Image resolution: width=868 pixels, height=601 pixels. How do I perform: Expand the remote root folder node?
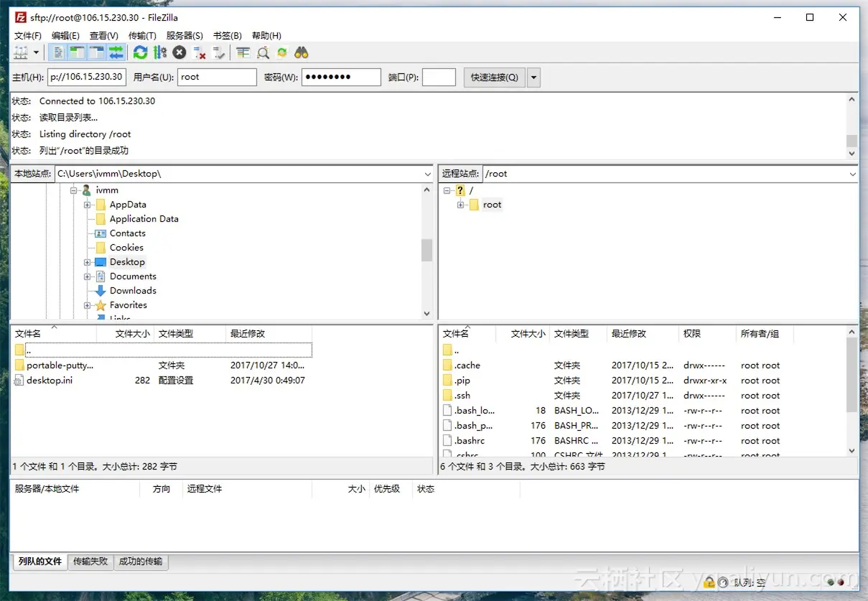click(x=460, y=205)
